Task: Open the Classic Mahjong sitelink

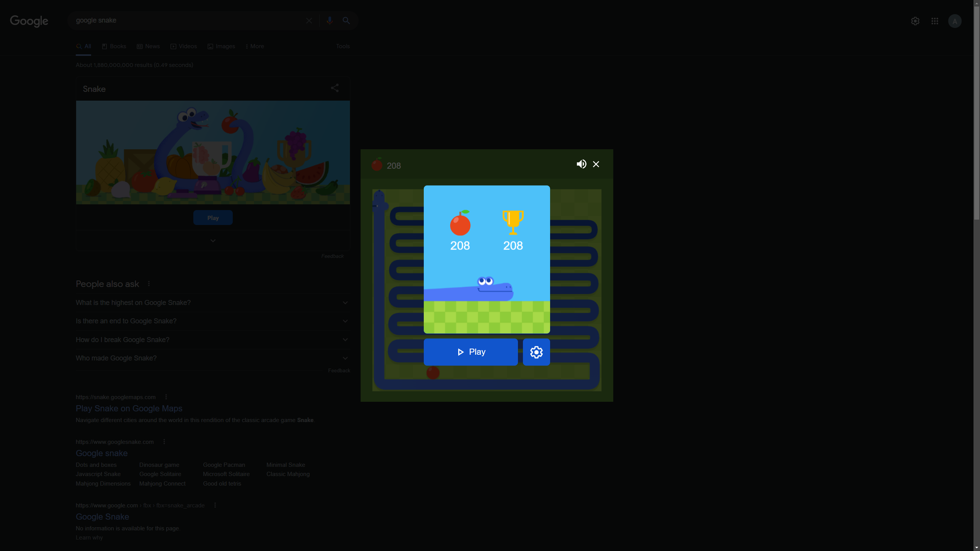Action: coord(288,474)
